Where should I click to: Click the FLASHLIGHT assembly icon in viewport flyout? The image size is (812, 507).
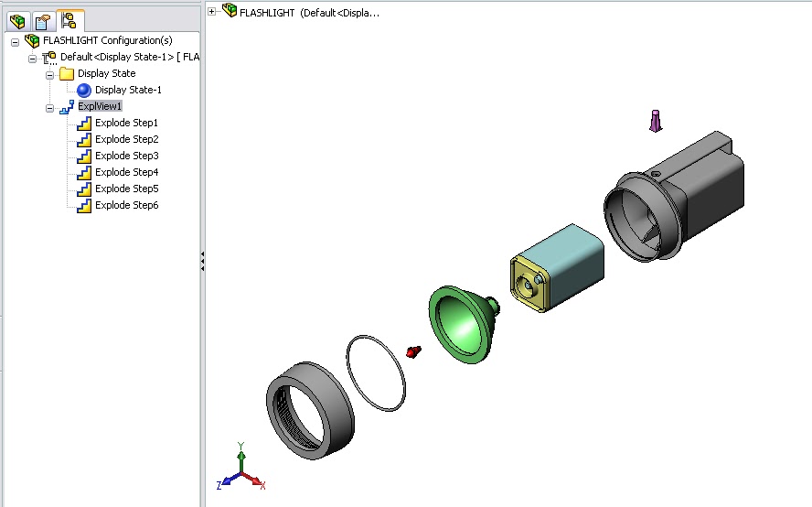(x=230, y=10)
